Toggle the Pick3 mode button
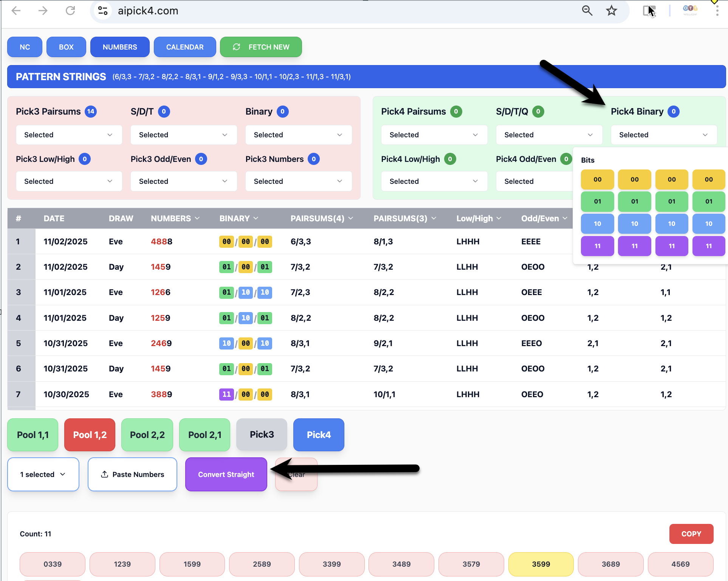This screenshot has height=581, width=728. (x=262, y=435)
